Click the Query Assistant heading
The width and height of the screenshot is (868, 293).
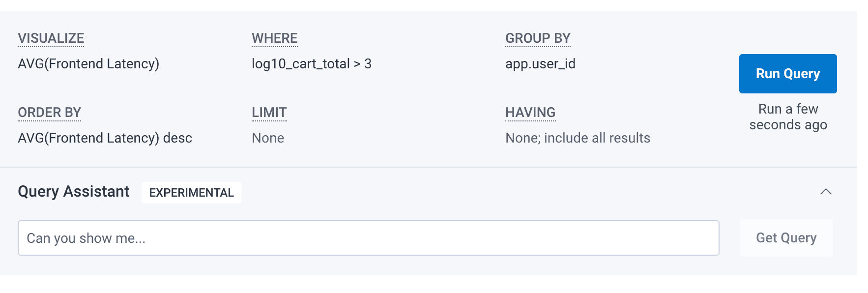(x=73, y=191)
